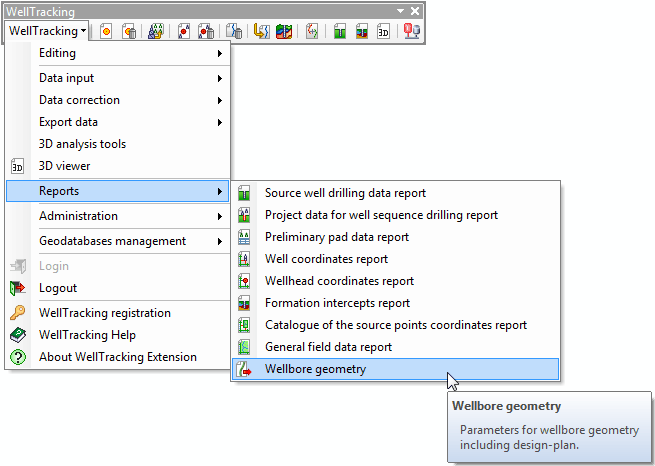This screenshot has width=655, height=466.
Task: Click Preliminary pad data report icon
Action: (244, 237)
